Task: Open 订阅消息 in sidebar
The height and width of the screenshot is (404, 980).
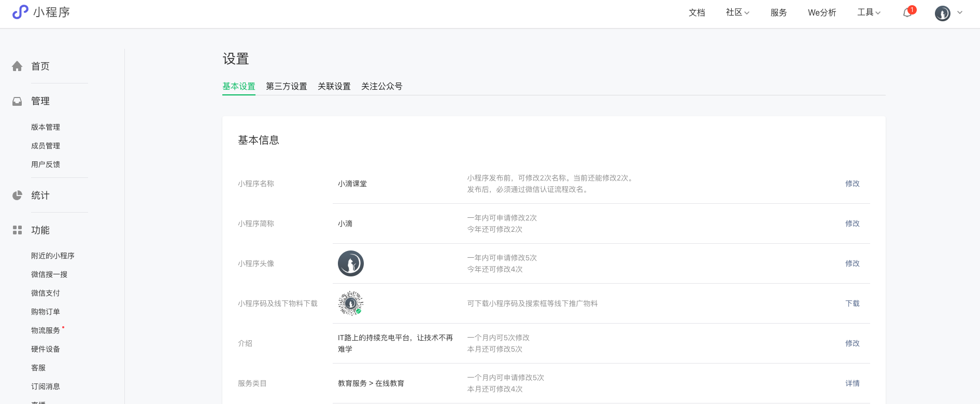Action: coord(46,386)
